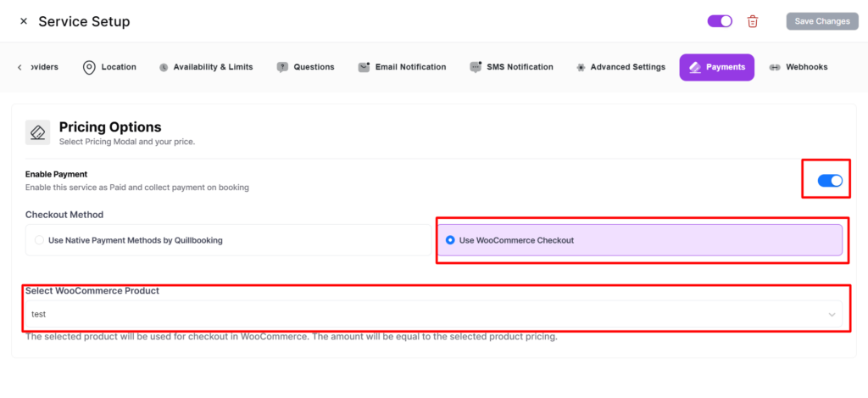Image resolution: width=868 pixels, height=398 pixels.
Task: Switch to the Payments tab
Action: (x=716, y=67)
